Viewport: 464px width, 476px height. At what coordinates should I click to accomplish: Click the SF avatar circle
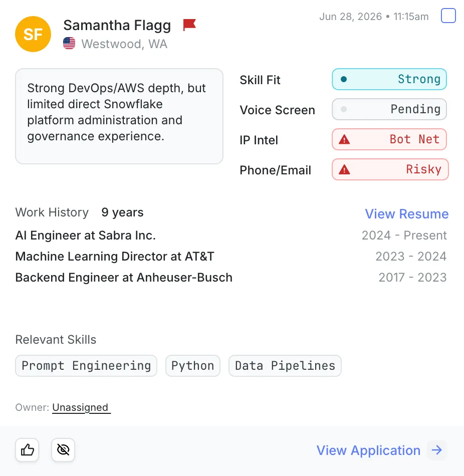[x=33, y=34]
